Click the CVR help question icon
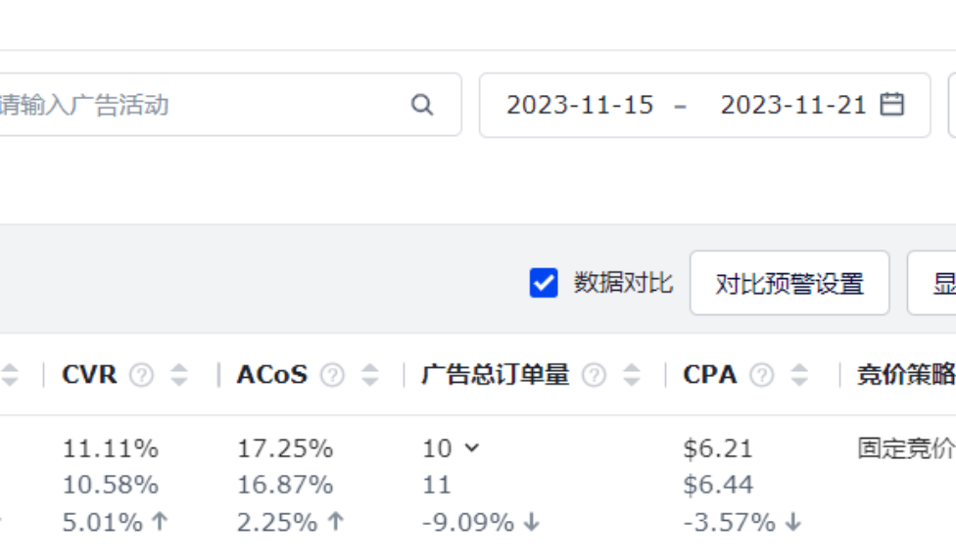 click(142, 375)
